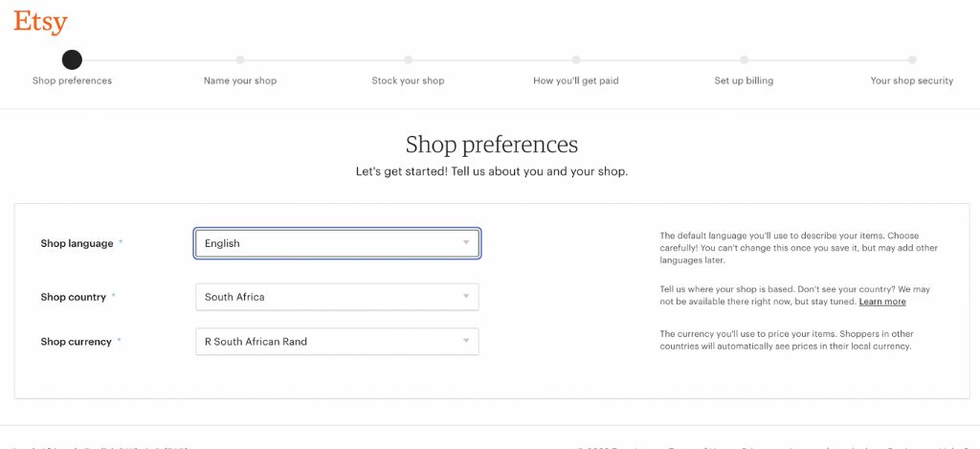The width and height of the screenshot is (980, 449).
Task: Click the Shop country field label
Action: [73, 297]
